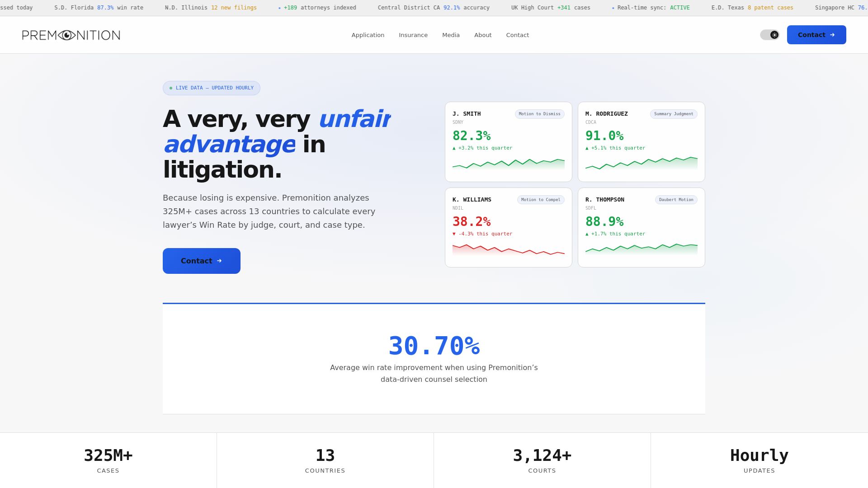The width and height of the screenshot is (868, 488).
Task: Navigate to the About page
Action: (482, 35)
